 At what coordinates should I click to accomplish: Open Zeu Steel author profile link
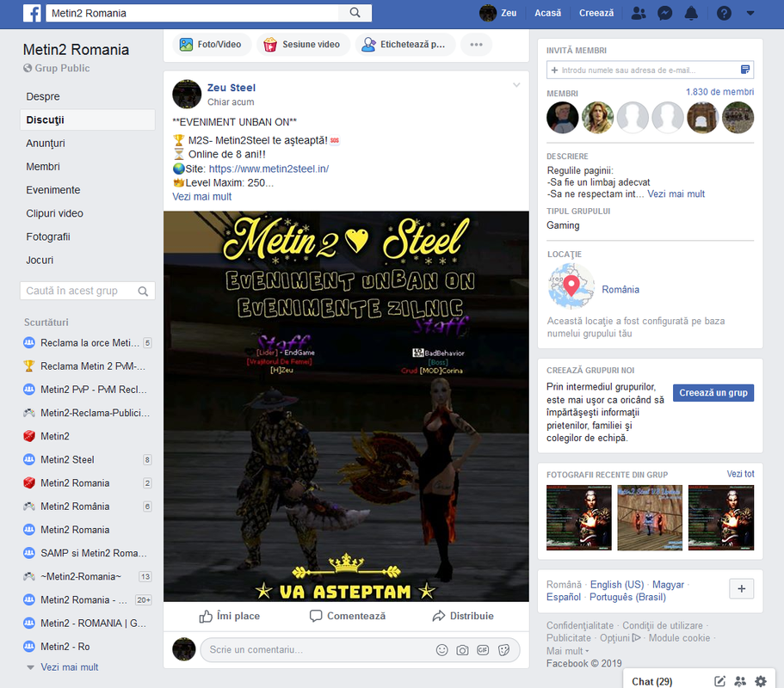231,88
